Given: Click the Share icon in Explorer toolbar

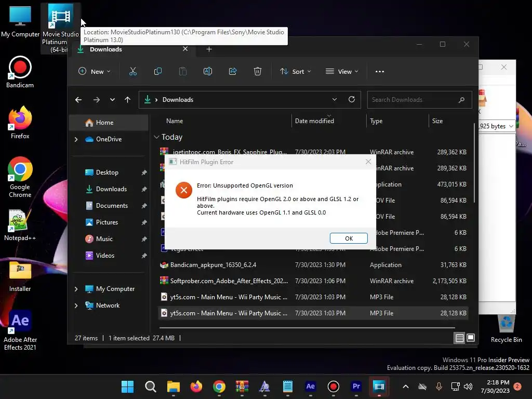Looking at the screenshot, I should [233, 72].
